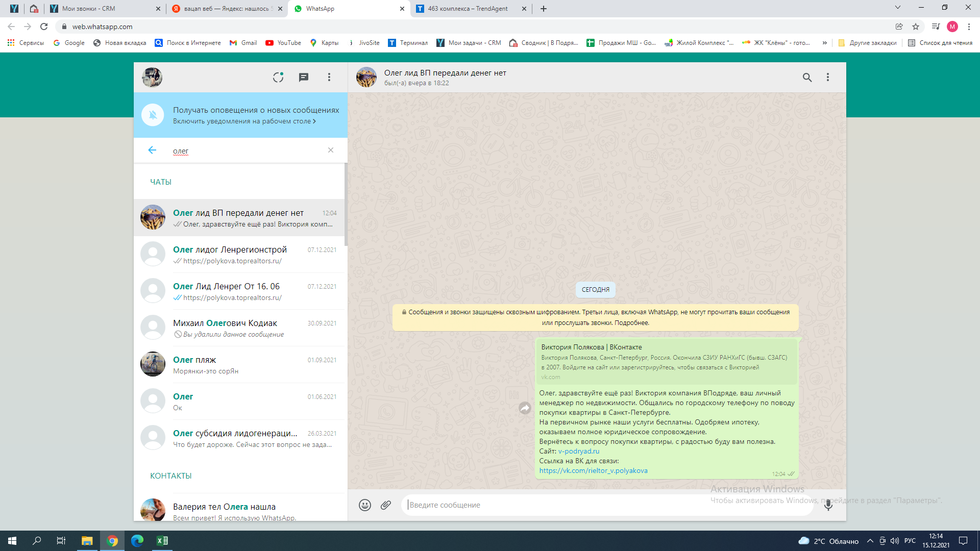Screen dimensions: 980x551
Task: Go back from search with arrow
Action: click(152, 150)
